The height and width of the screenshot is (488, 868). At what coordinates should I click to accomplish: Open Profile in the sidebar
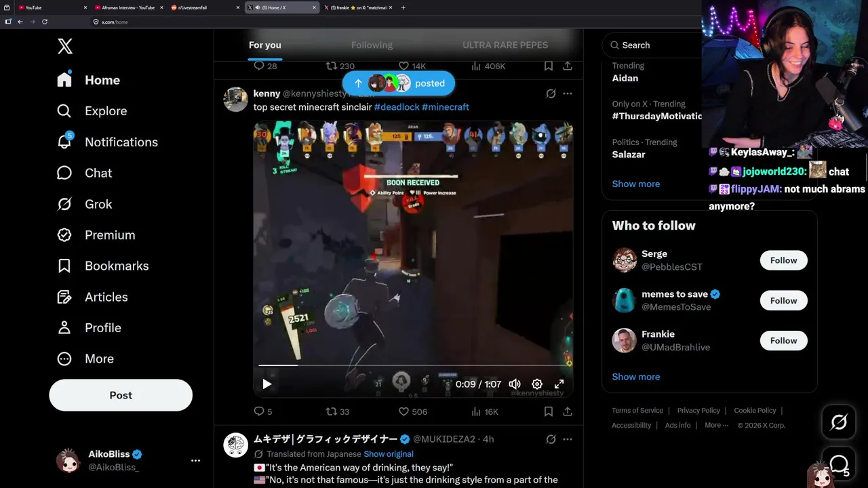pyautogui.click(x=89, y=328)
